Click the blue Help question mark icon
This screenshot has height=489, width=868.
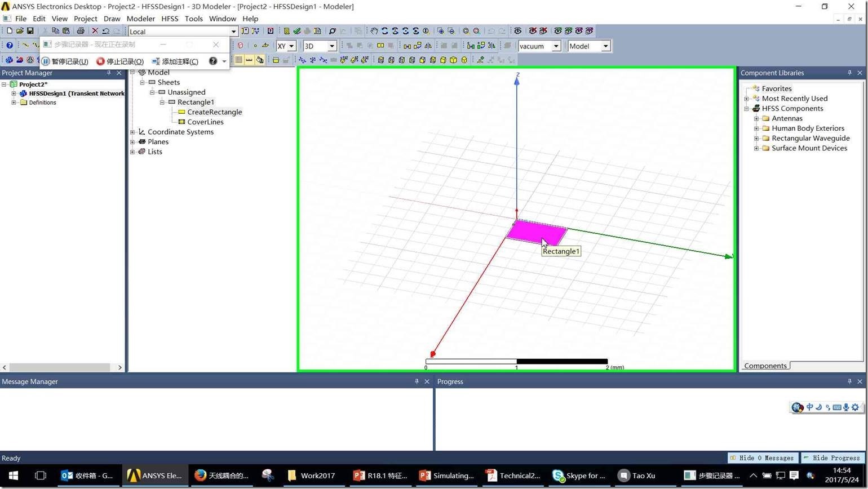(10, 46)
